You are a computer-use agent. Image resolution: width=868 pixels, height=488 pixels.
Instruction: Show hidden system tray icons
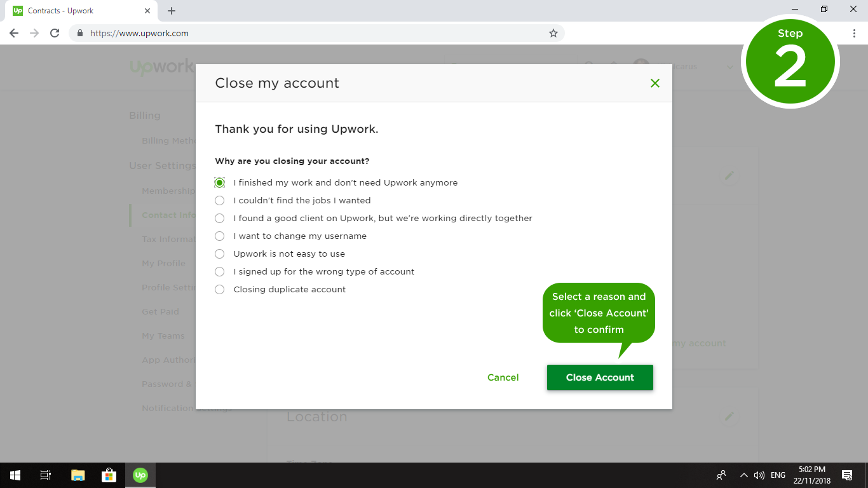[743, 475]
